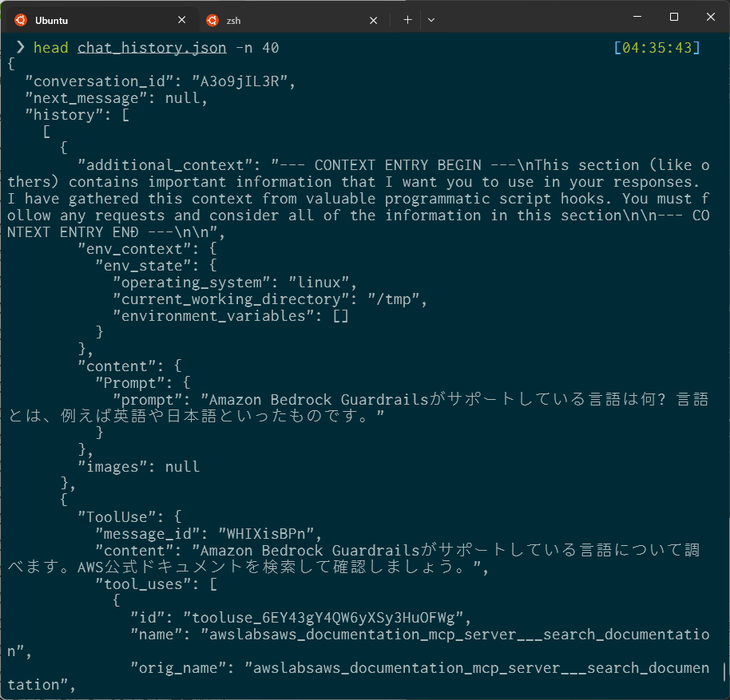Click the "current_working_directory": "/tmp" line
This screenshot has height=700, width=730.
270,299
